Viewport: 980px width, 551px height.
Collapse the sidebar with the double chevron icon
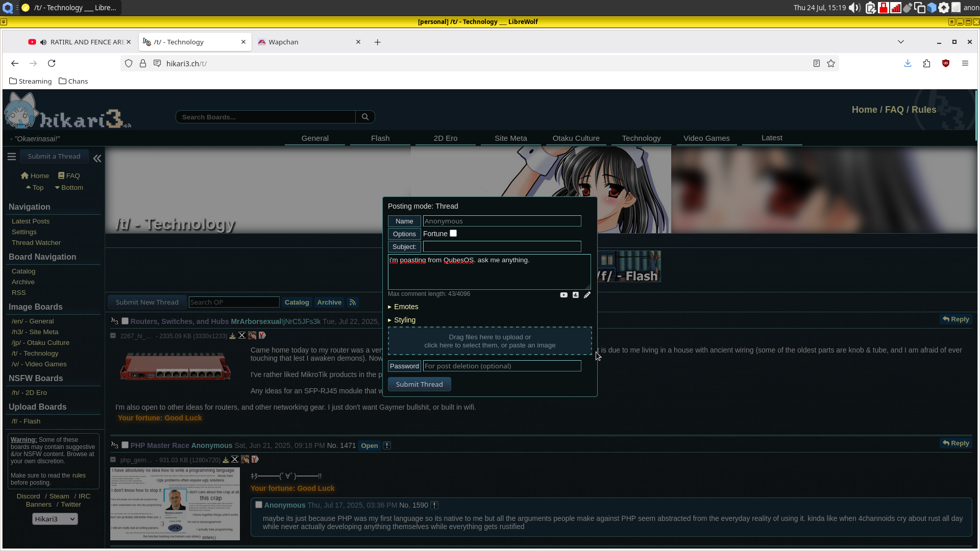point(97,158)
